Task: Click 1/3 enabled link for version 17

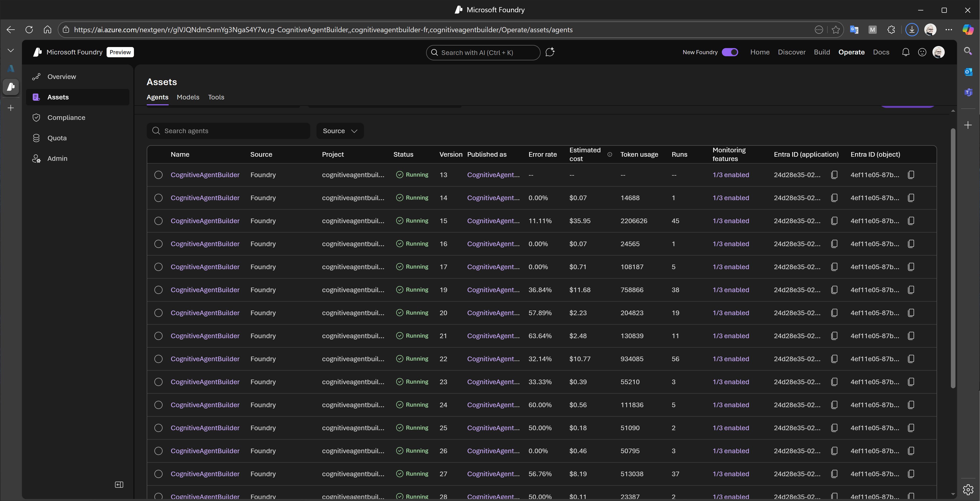Action: (x=731, y=267)
